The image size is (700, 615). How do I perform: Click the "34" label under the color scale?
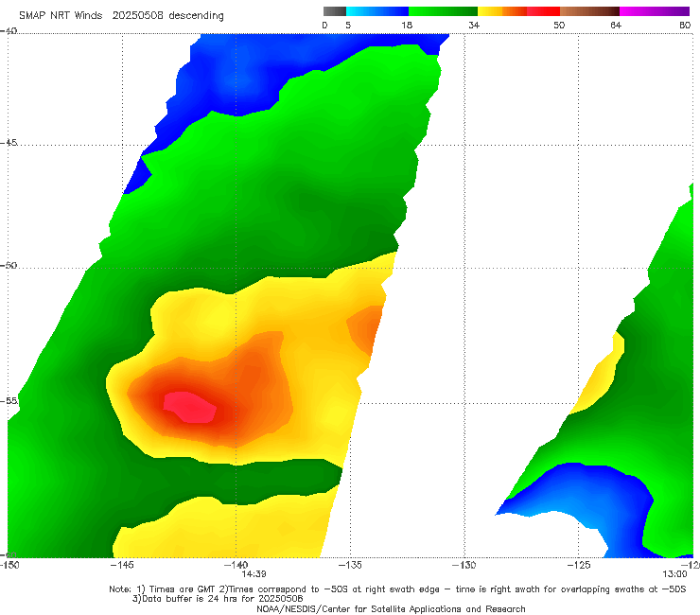[474, 26]
